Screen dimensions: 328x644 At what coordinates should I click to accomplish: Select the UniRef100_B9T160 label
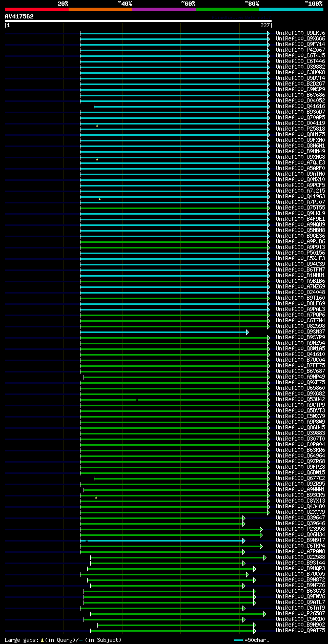point(300,298)
